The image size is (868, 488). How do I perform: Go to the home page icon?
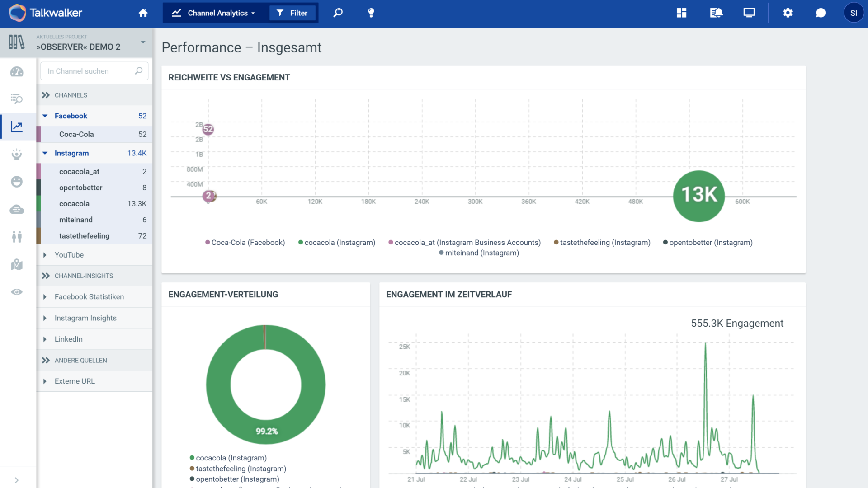(x=143, y=13)
